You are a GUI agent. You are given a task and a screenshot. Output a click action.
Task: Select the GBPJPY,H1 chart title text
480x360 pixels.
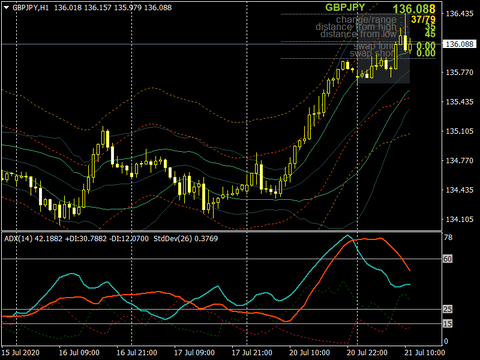(30, 7)
